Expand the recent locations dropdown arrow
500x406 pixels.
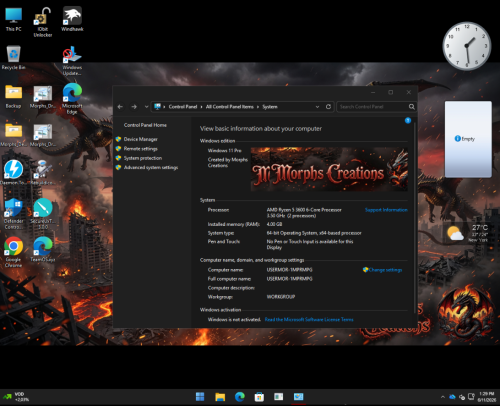point(146,107)
